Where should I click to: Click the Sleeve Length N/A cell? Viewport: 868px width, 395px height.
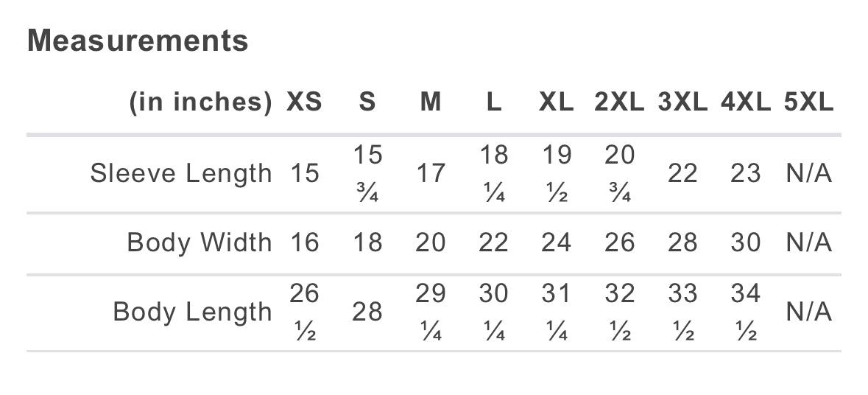pyautogui.click(x=808, y=174)
